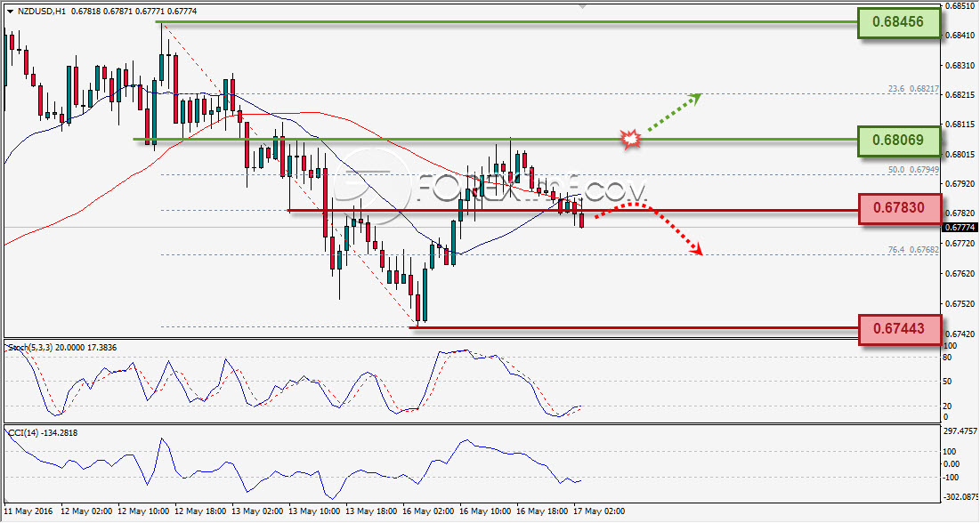Click the 0.67620 value on price axis
980x523 pixels.
[x=960, y=274]
